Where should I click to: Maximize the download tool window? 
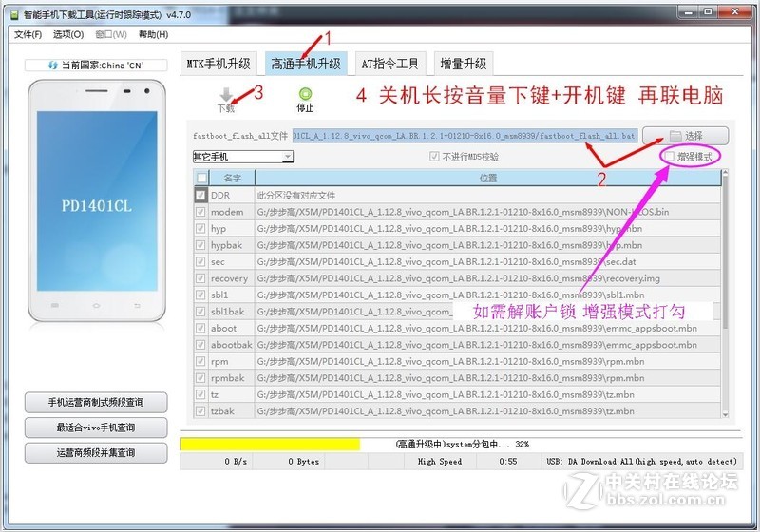[708, 11]
